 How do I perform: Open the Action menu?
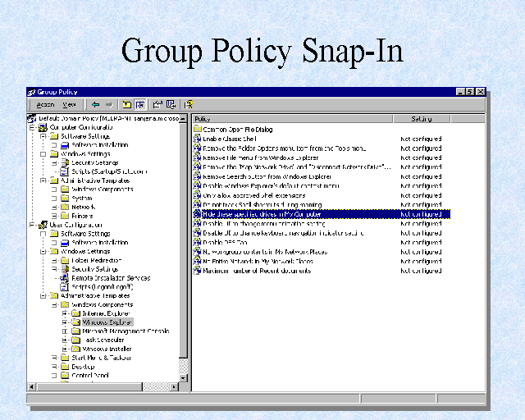[x=45, y=105]
